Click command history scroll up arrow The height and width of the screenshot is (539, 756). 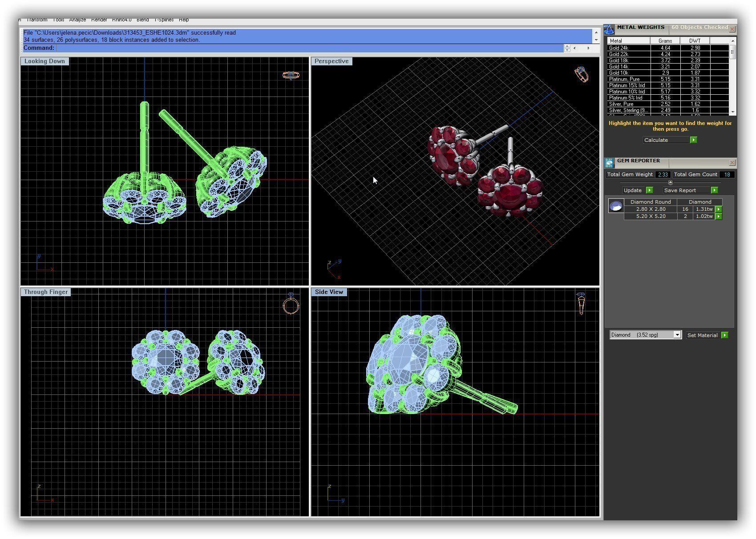coord(596,32)
